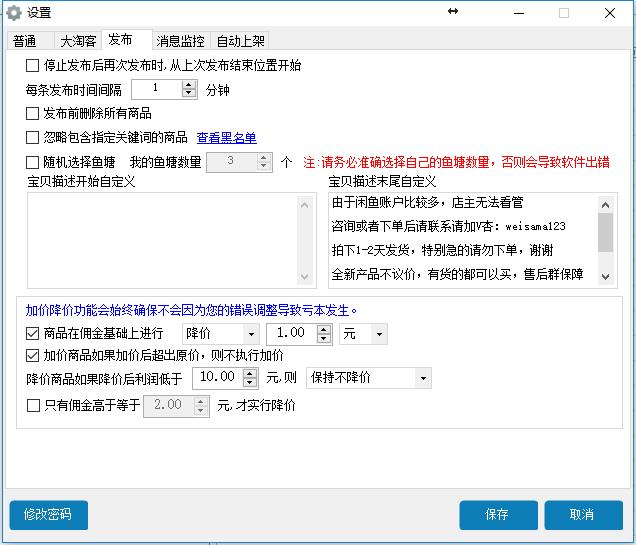Viewport: 636px width, 545px height.
Task: Click the settings gear icon in title bar
Action: [14, 13]
